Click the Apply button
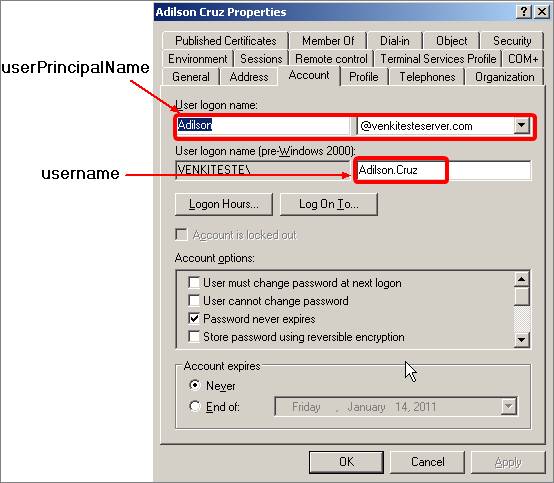Screen dimensions: 554x483 pyautogui.click(x=508, y=462)
